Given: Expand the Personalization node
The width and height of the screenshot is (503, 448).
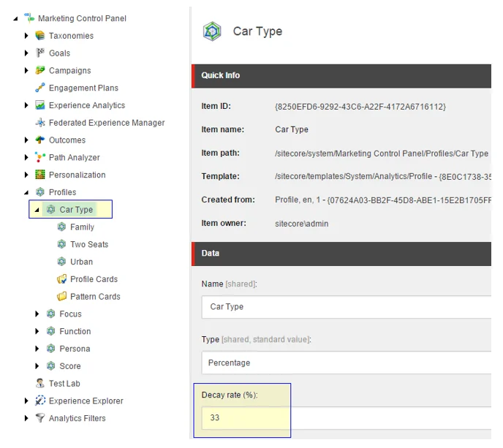Looking at the screenshot, I should point(26,175).
